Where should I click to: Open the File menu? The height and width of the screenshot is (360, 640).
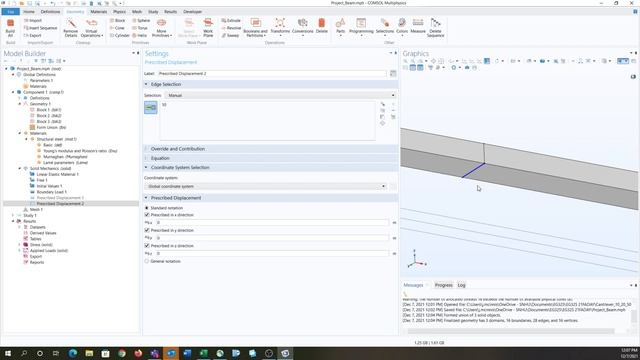pyautogui.click(x=11, y=12)
